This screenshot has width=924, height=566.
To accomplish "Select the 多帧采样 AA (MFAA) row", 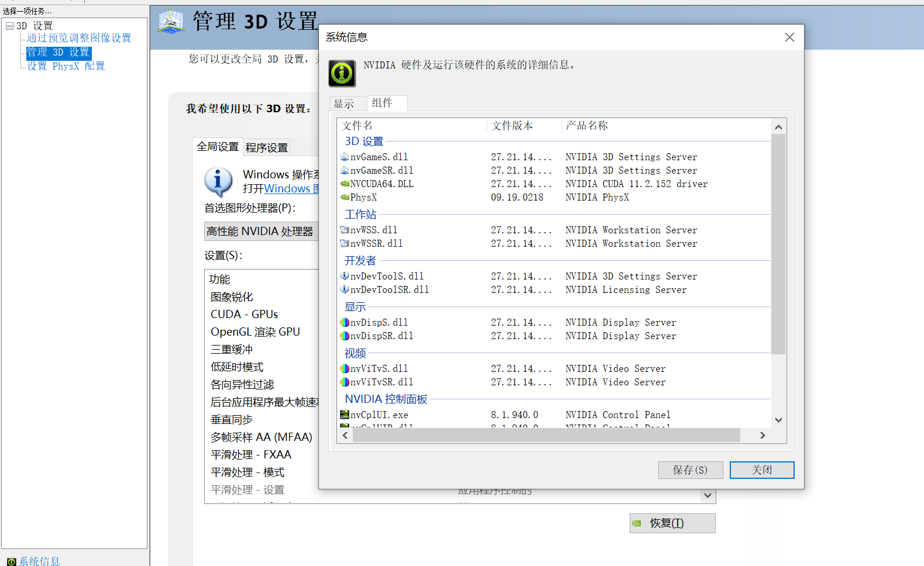I will pos(262,437).
